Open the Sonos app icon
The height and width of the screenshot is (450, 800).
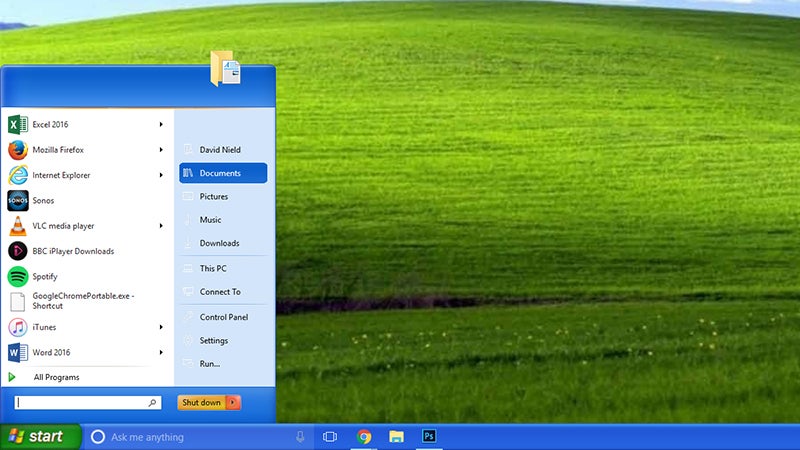18,200
